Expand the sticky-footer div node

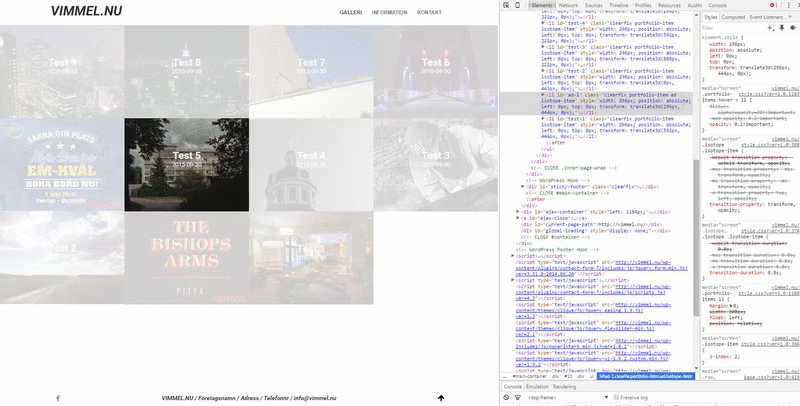[523, 187]
